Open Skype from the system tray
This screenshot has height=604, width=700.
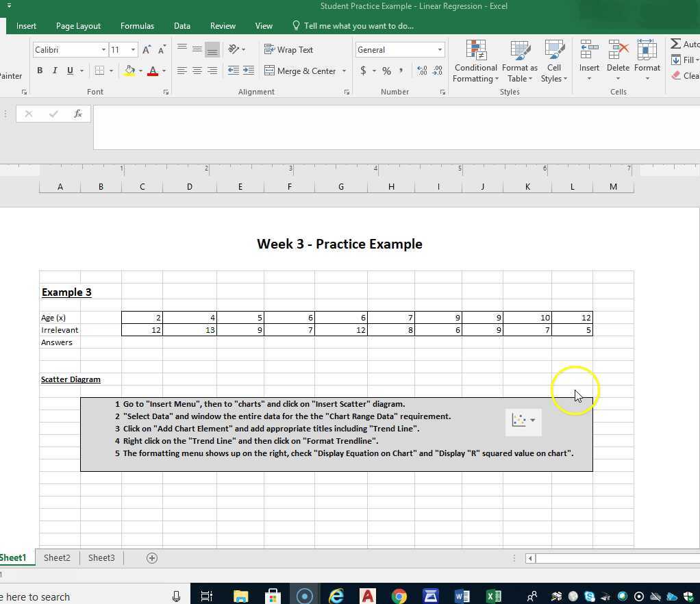[x=589, y=596]
